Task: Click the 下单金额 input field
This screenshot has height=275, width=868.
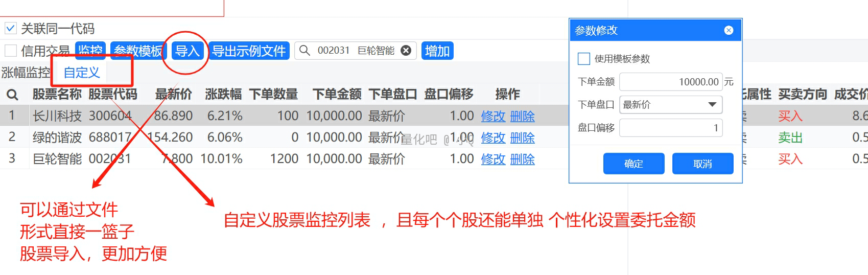Action: coord(670,82)
